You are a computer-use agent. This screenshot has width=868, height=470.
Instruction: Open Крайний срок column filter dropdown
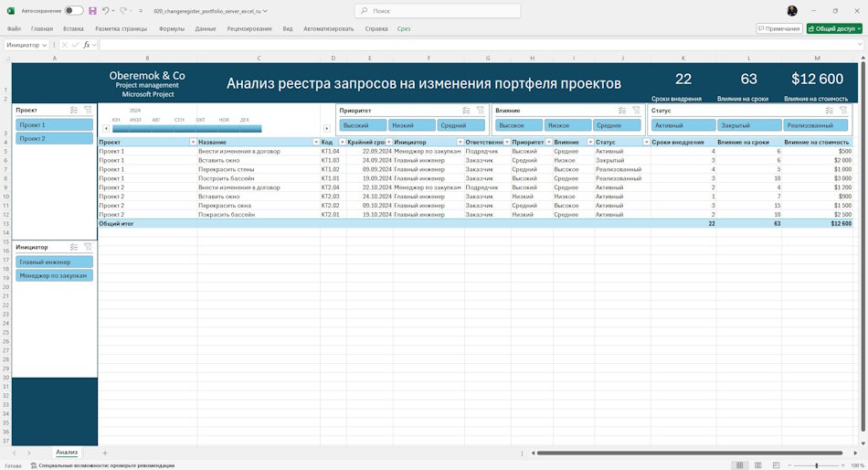388,143
